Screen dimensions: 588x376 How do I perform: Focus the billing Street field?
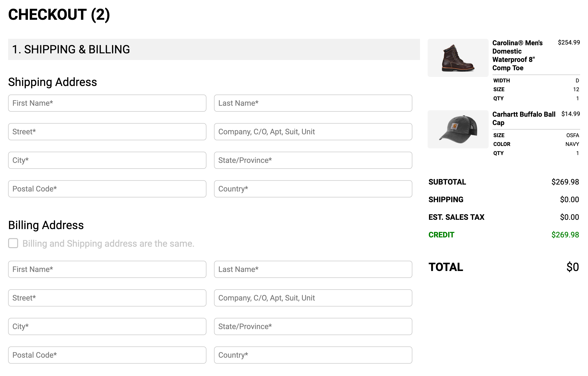click(107, 298)
